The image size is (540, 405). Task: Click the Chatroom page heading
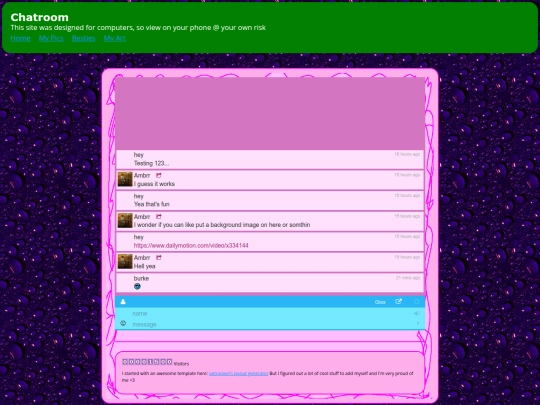[39, 17]
